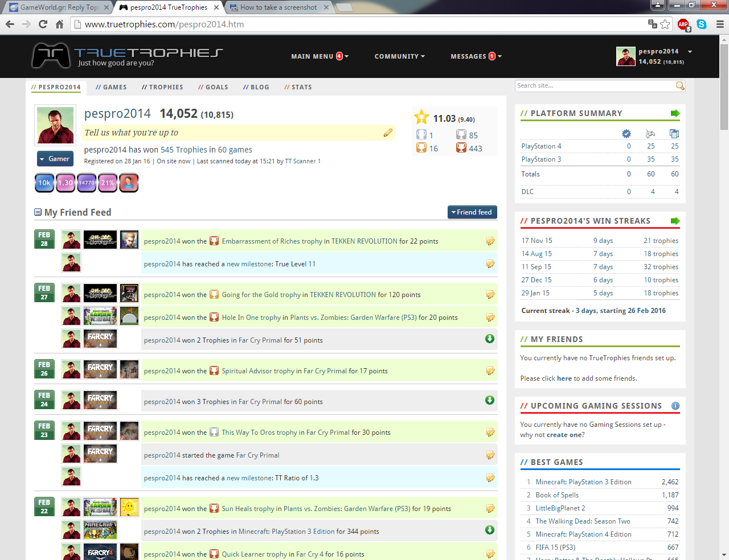Click 'here' to add some friends

564,378
